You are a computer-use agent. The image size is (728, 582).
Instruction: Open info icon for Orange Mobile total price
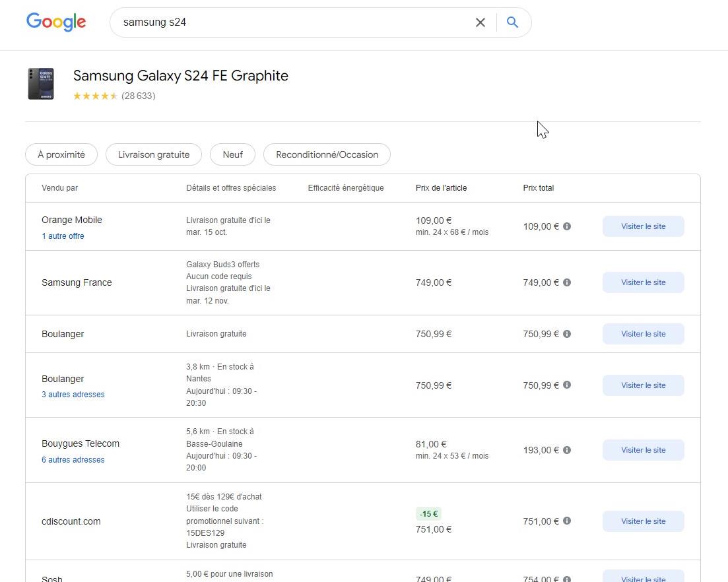[567, 226]
